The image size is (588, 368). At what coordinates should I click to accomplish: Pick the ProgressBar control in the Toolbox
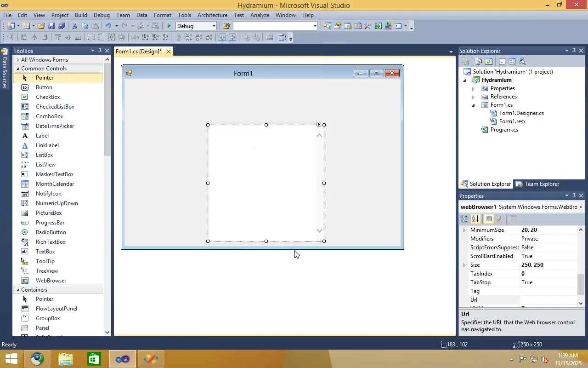50,223
